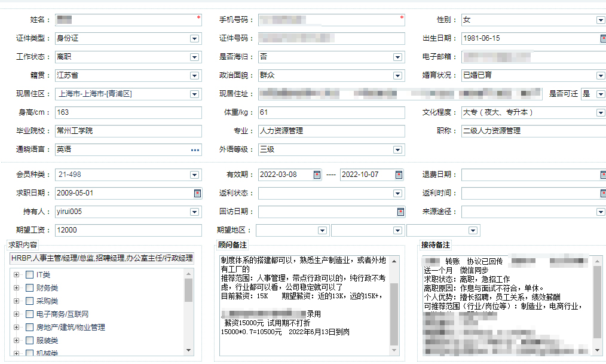The image size is (606, 364).
Task: Check the 服装类 checkbox
Action: coord(29,341)
